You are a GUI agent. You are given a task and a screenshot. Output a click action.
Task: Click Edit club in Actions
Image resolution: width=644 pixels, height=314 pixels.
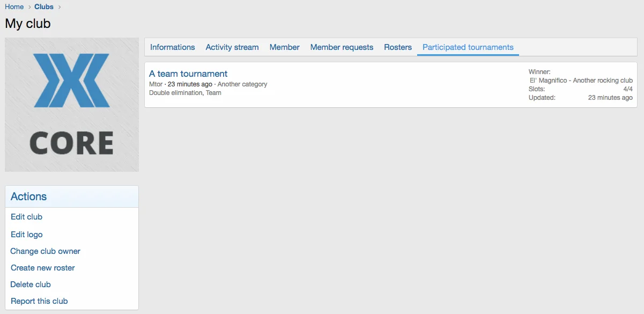click(x=26, y=217)
